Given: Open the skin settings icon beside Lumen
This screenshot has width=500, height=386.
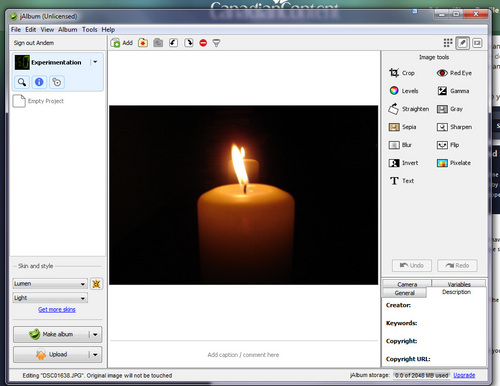Looking at the screenshot, I should pyautogui.click(x=96, y=284).
